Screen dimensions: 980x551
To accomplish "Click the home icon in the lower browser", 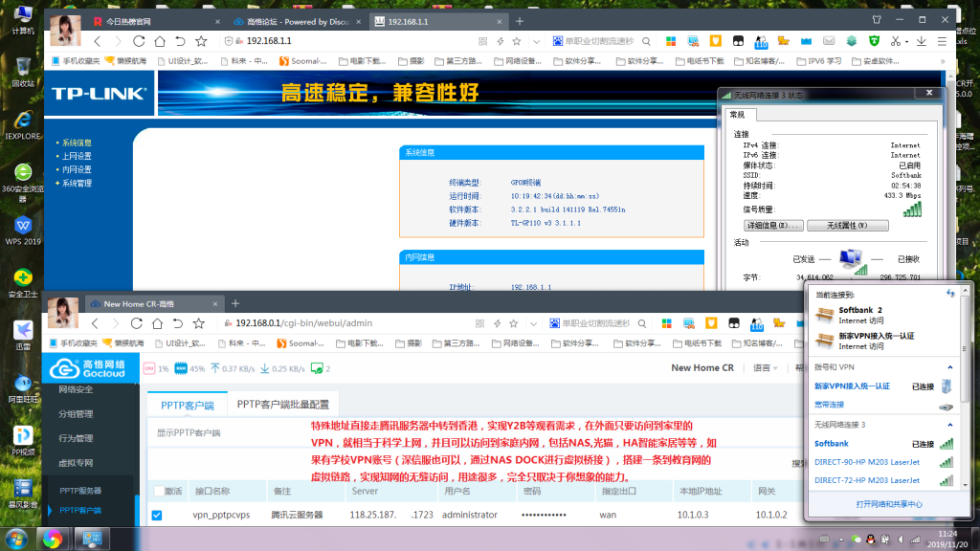I will pos(158,323).
